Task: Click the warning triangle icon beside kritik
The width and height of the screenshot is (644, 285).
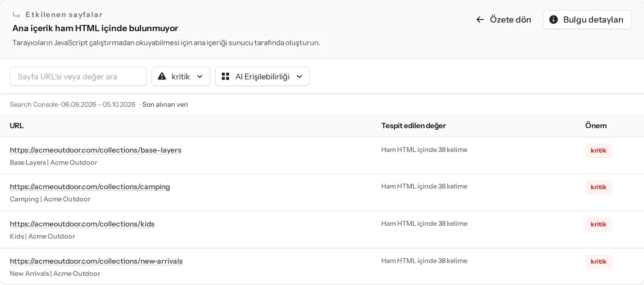Action: (x=162, y=76)
